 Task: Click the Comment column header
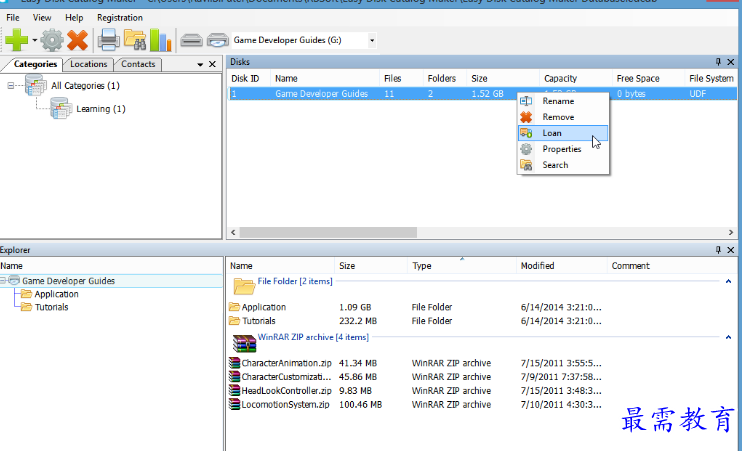tap(631, 266)
